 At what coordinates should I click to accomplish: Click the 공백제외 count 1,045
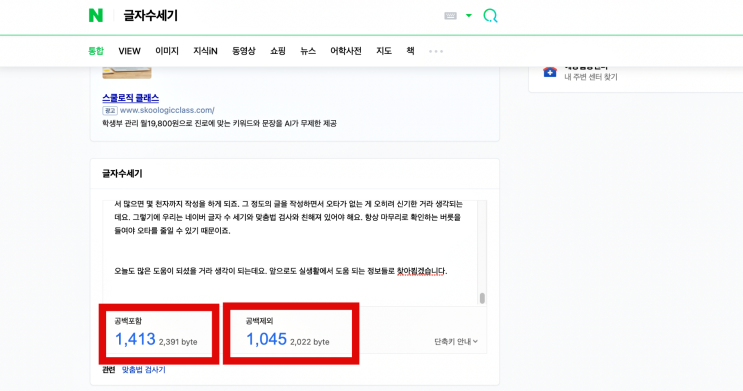[x=266, y=339]
